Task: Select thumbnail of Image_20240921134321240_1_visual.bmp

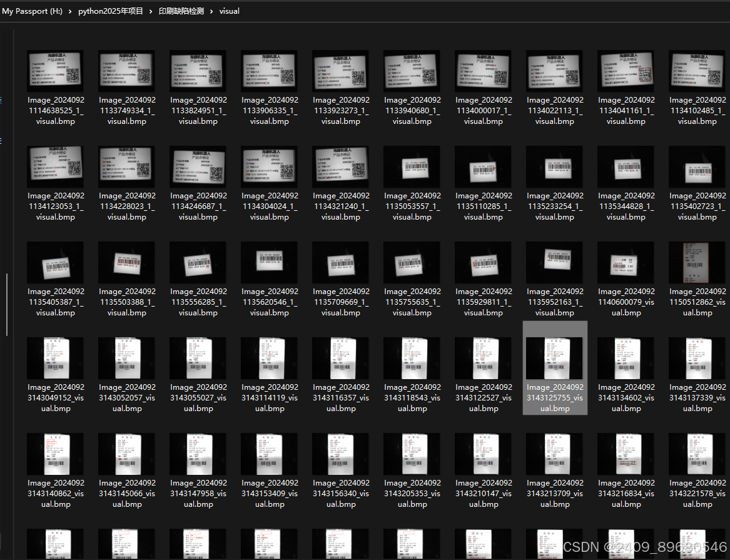Action: click(x=340, y=166)
